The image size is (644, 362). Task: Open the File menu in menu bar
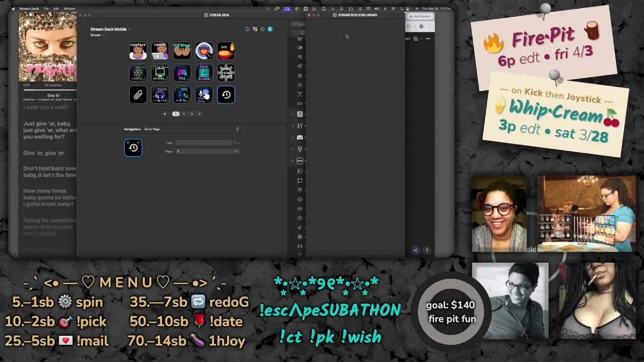pyautogui.click(x=46, y=9)
